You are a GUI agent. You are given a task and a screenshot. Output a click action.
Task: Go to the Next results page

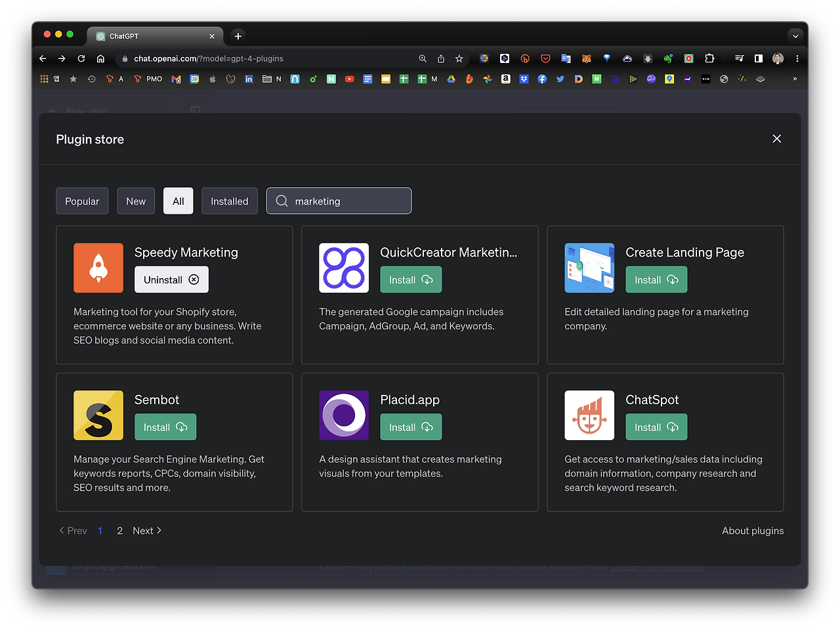click(147, 531)
